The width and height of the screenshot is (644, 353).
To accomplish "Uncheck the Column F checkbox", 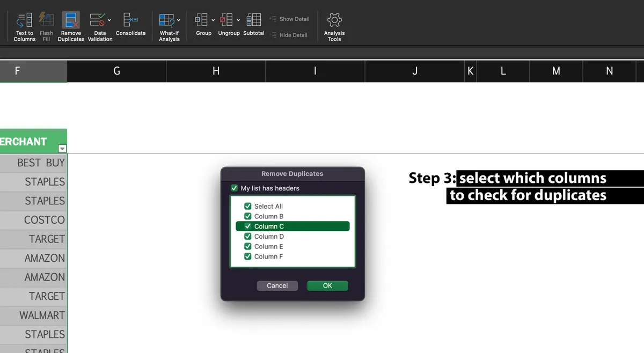I will click(x=248, y=256).
